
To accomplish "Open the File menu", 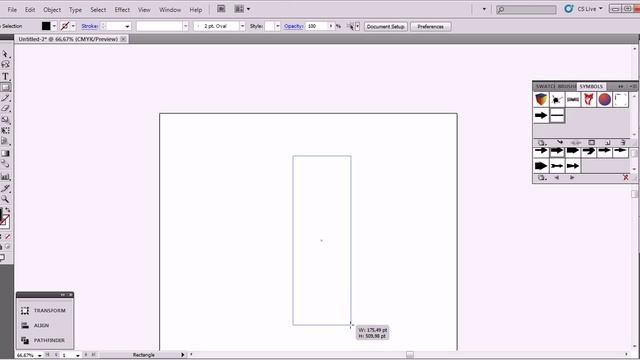I will [12, 9].
